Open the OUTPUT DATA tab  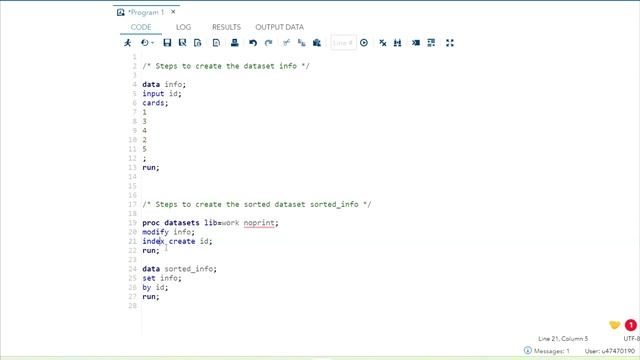280,27
